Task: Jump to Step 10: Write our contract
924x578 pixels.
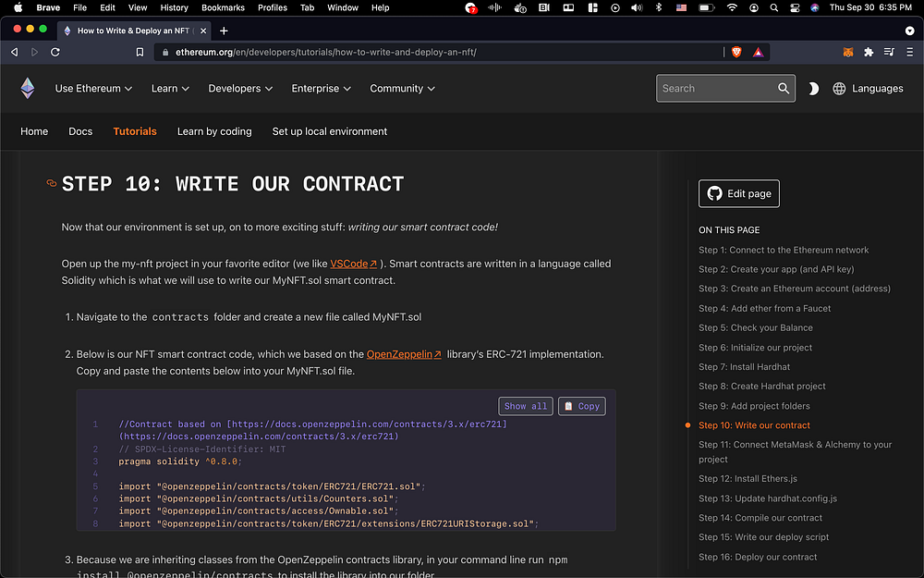Action: pos(754,425)
